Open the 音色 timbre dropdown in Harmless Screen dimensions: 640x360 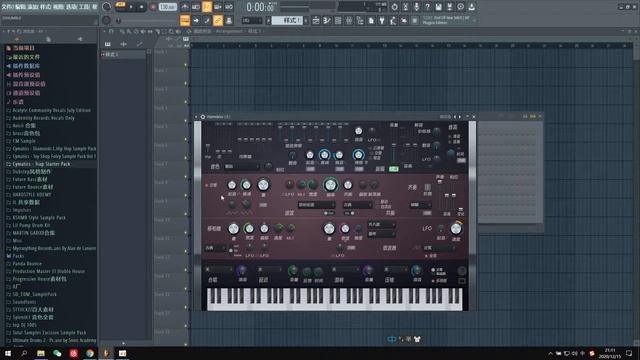[241, 167]
